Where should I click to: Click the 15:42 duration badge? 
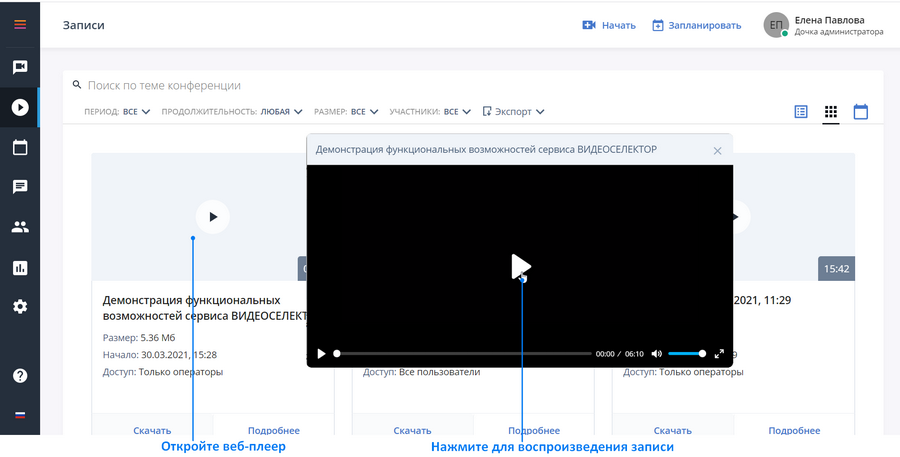tap(836, 268)
